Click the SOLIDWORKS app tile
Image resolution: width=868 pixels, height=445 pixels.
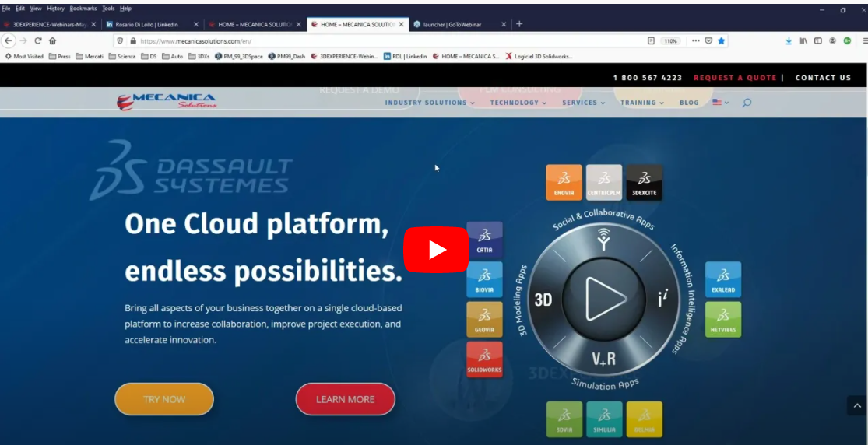click(484, 359)
